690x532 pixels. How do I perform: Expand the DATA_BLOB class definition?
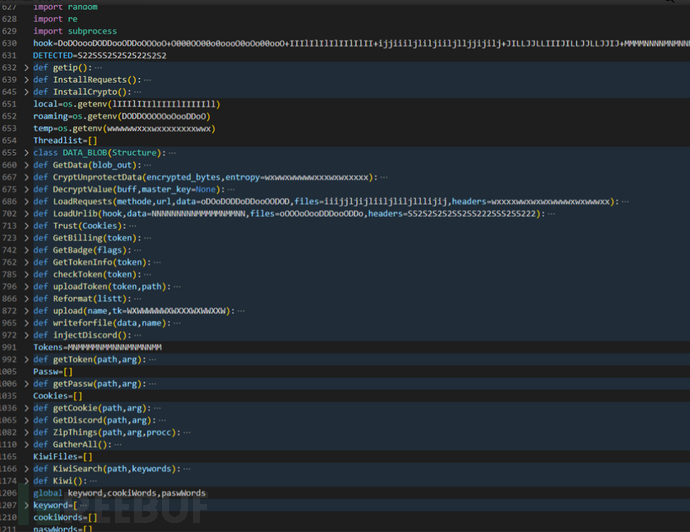pyautogui.click(x=26, y=153)
